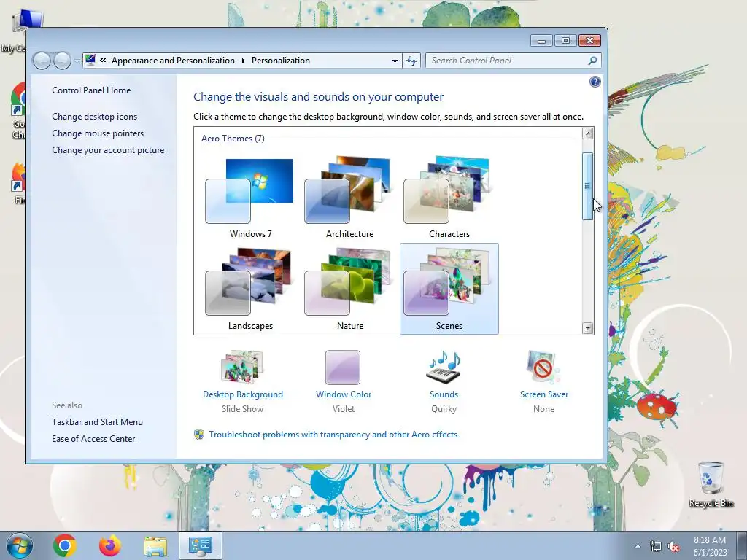This screenshot has height=560, width=747.
Task: Open address bar previous locations dropdown
Action: coord(395,61)
